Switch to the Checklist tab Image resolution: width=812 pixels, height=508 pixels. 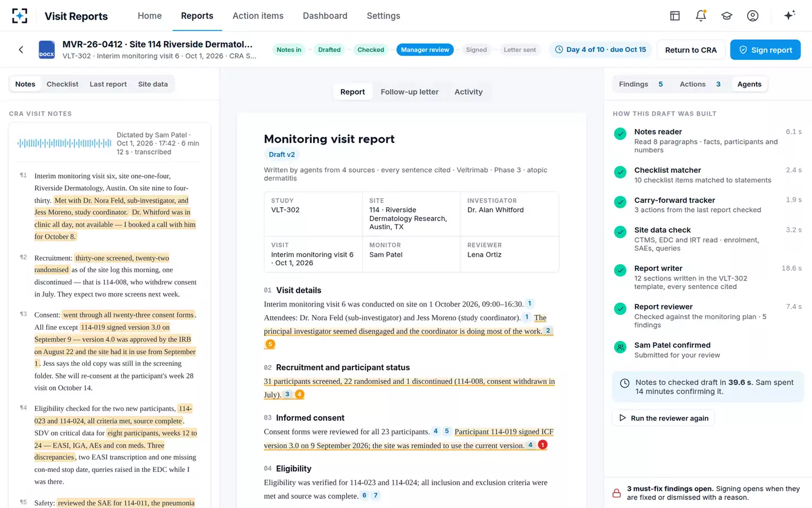(62, 84)
